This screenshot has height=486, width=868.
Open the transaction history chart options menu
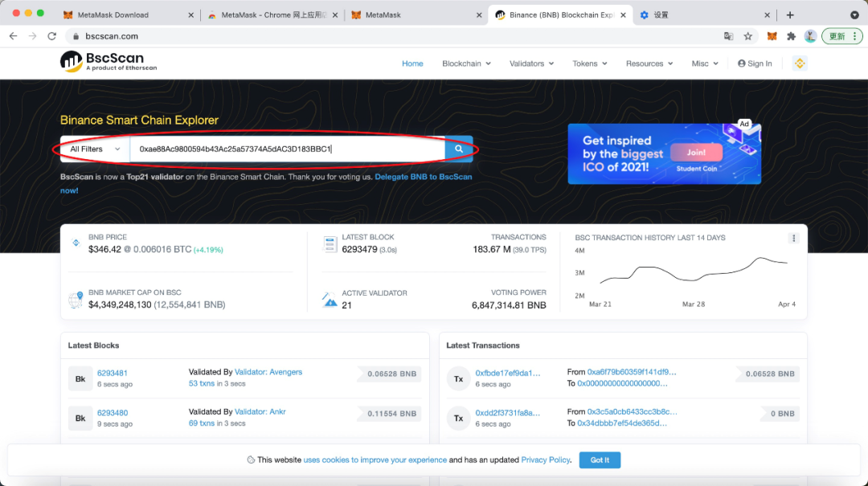pos(794,238)
